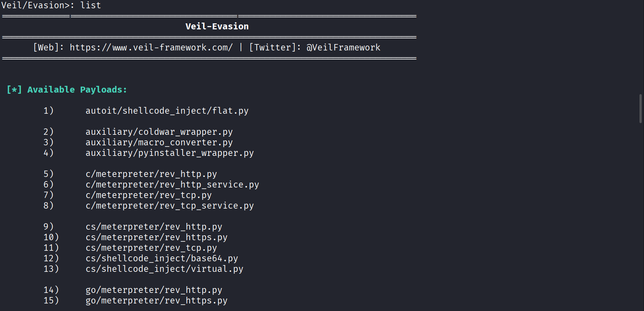Click cs/shellcode_inject/base64.py payload

[x=161, y=258]
